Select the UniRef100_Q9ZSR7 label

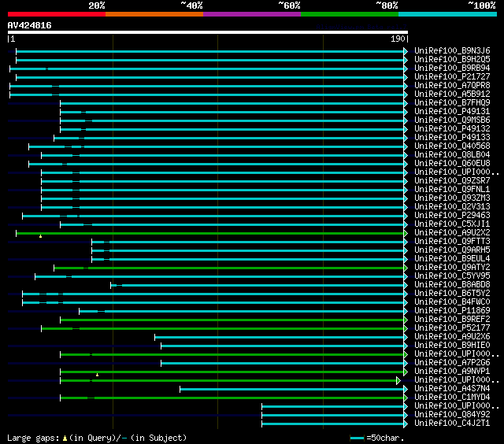coord(452,181)
